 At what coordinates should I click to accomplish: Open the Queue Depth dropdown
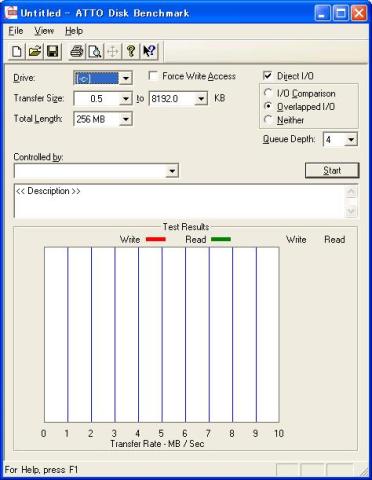coord(351,139)
